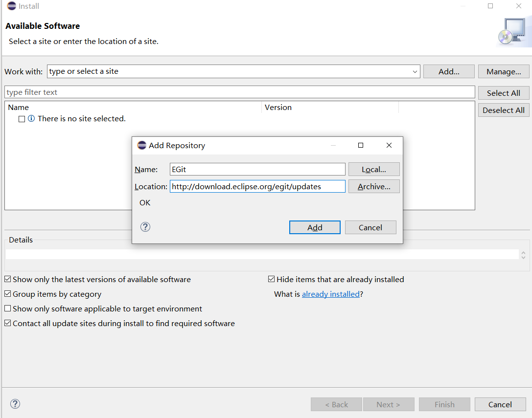Maximize the Install window

pyautogui.click(x=490, y=6)
